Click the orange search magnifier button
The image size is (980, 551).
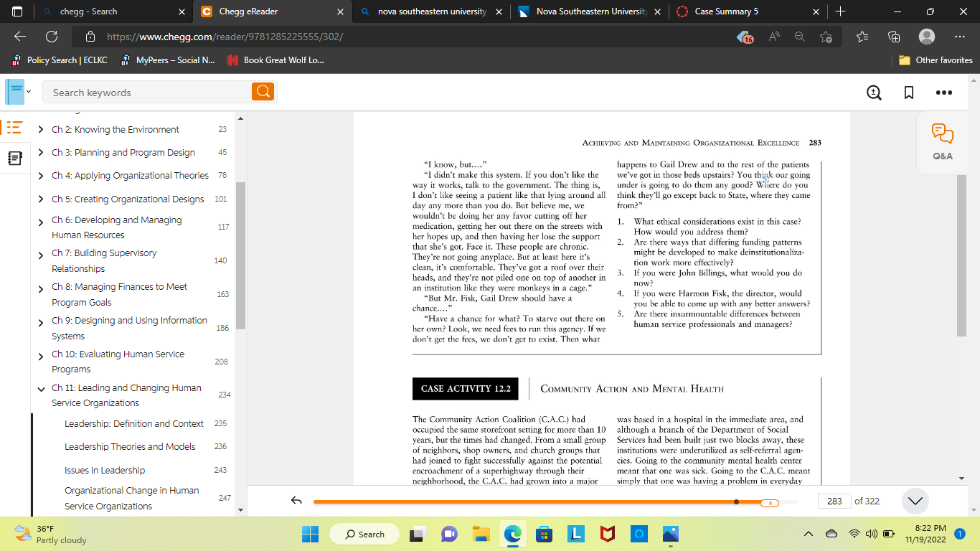(263, 92)
